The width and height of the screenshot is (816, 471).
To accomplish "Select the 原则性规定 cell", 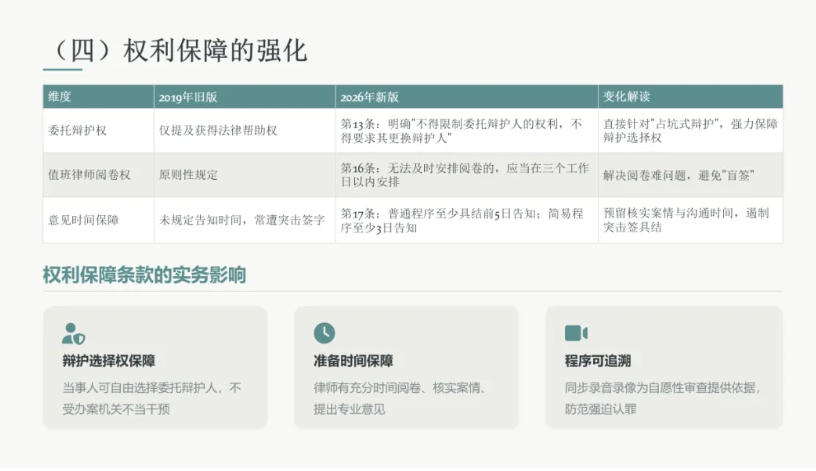I will [245, 175].
